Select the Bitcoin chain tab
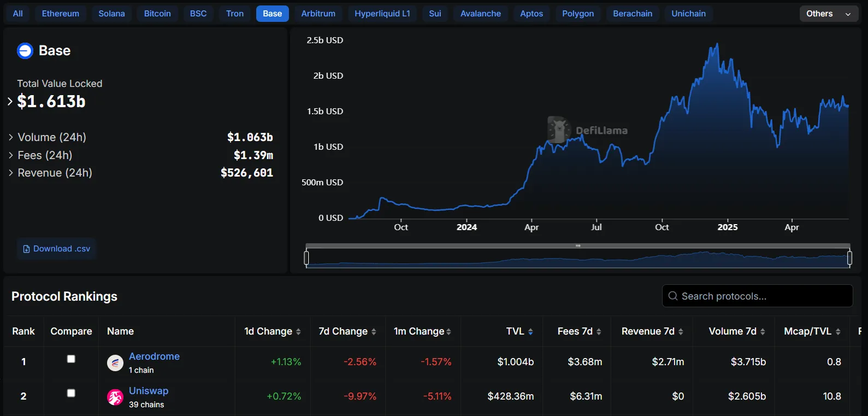Image resolution: width=868 pixels, height=416 pixels. pos(157,14)
